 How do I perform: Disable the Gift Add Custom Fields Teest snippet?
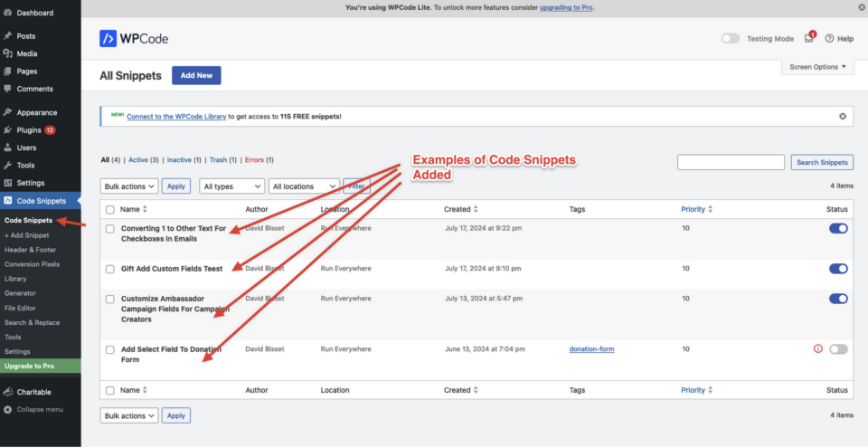coord(838,269)
